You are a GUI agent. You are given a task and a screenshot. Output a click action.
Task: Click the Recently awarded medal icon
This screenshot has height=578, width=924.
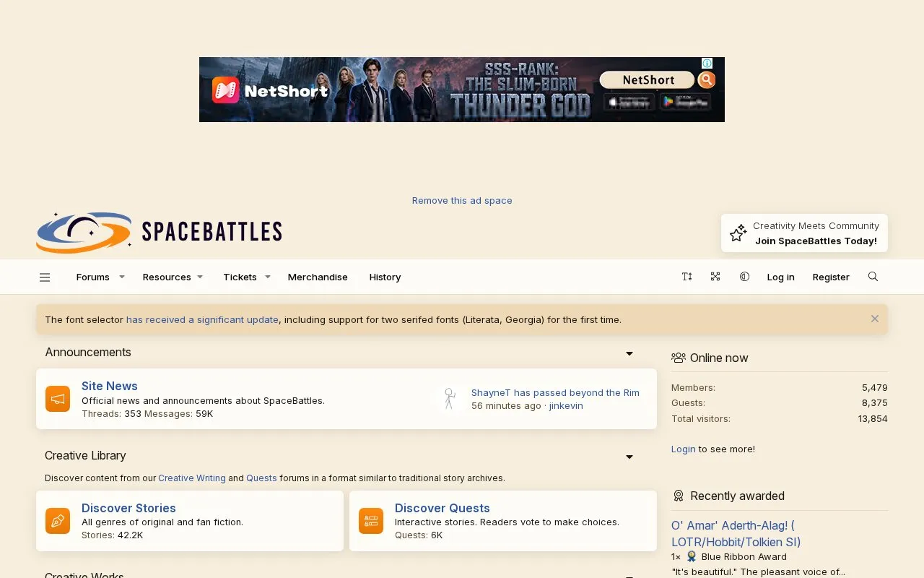(679, 496)
